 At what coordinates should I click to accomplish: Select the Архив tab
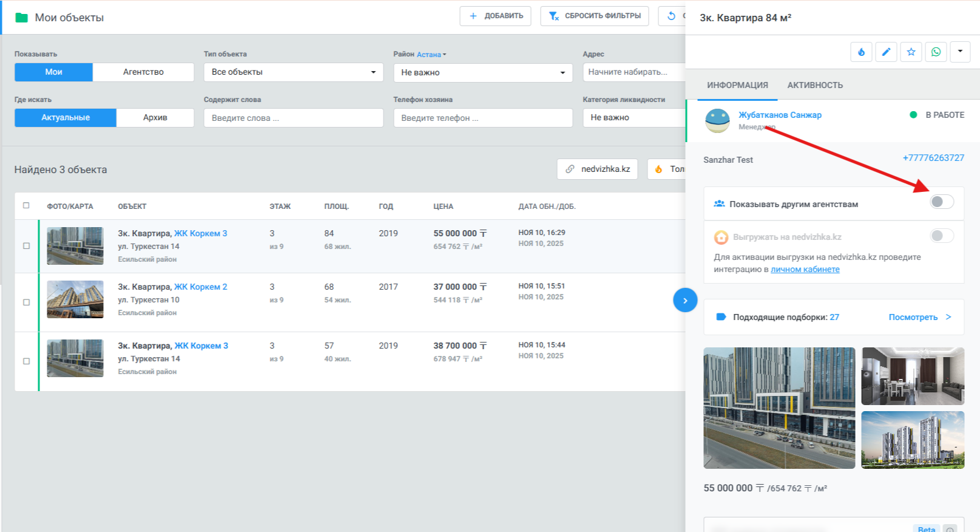click(155, 118)
